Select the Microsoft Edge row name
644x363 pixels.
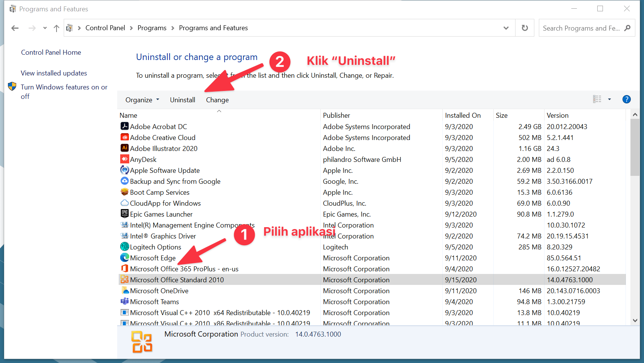click(x=153, y=258)
